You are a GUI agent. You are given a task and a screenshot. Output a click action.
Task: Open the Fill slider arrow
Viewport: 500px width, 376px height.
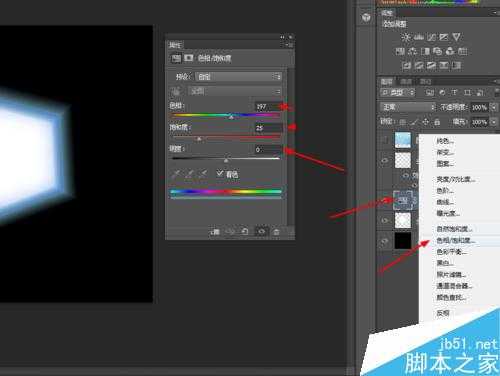[494, 122]
